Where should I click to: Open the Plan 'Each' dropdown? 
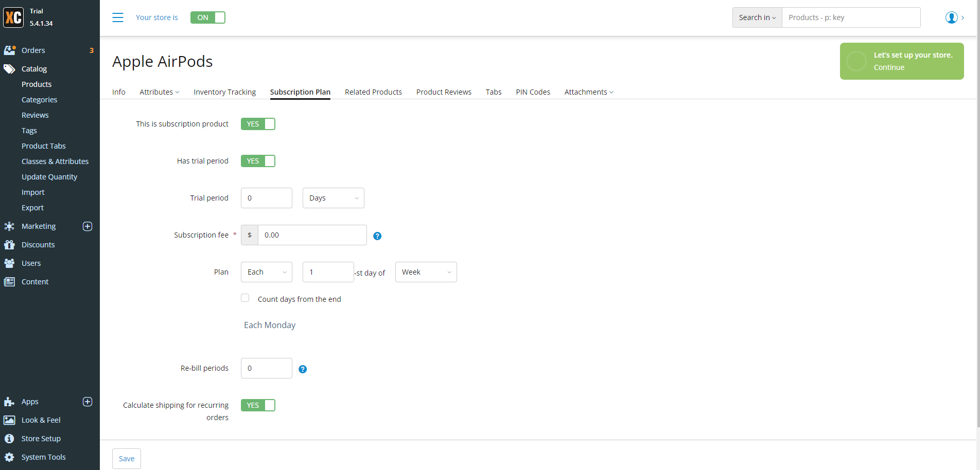(x=266, y=272)
